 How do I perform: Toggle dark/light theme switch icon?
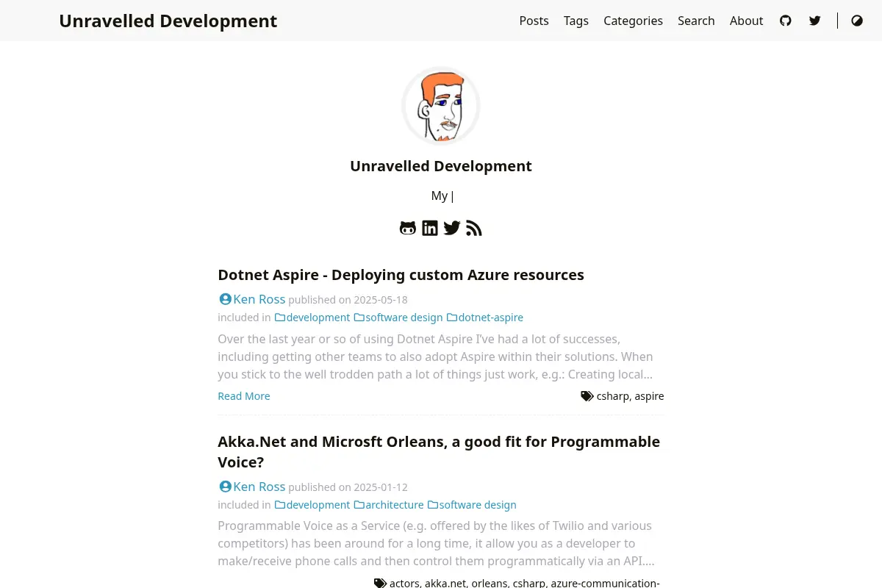(x=857, y=21)
